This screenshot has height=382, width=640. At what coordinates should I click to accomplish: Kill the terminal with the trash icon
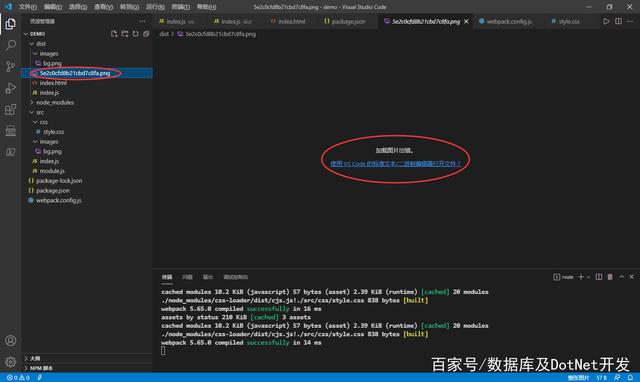pos(610,277)
